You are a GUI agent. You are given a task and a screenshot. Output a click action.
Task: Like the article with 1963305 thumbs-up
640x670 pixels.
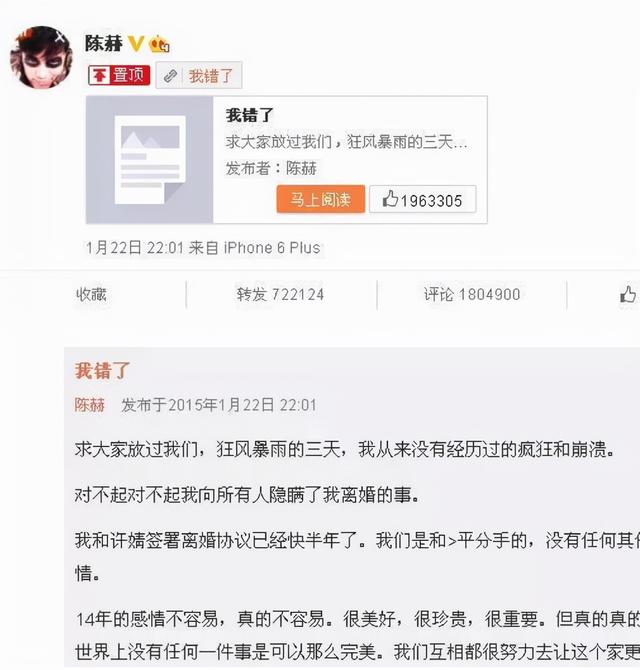423,199
